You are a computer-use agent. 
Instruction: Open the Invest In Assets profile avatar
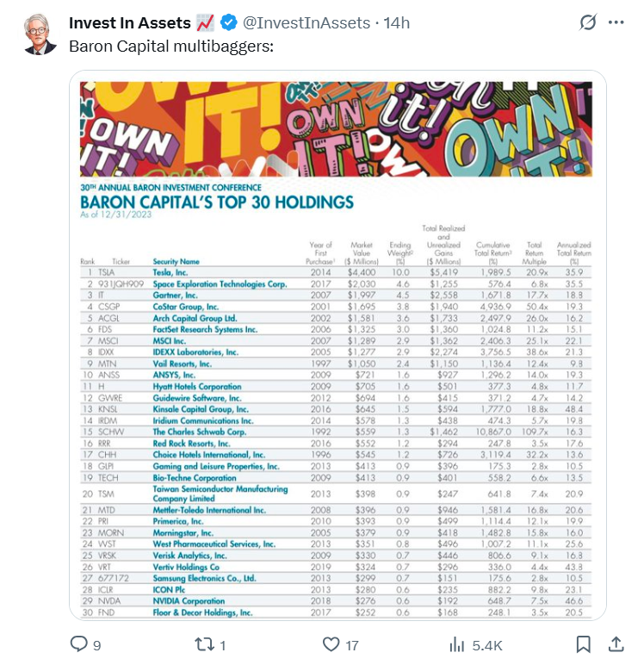pyautogui.click(x=40, y=34)
